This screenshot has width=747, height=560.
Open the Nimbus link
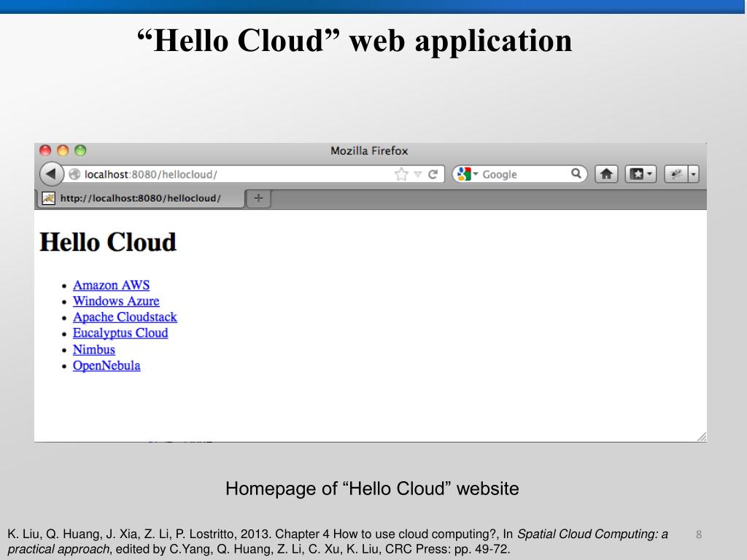[x=94, y=349]
